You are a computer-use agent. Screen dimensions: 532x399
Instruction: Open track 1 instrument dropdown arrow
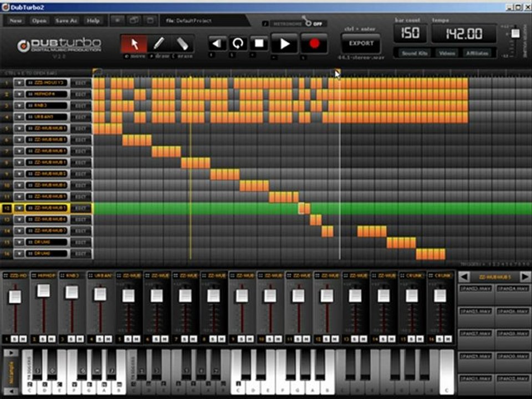tap(19, 83)
